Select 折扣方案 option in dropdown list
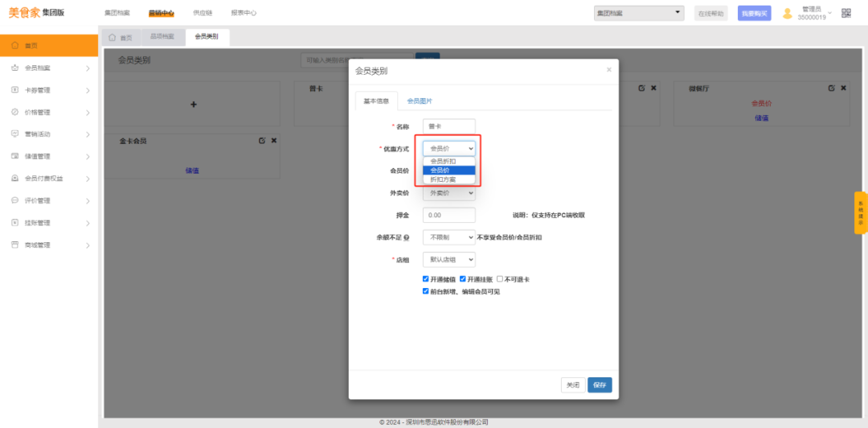 click(449, 179)
